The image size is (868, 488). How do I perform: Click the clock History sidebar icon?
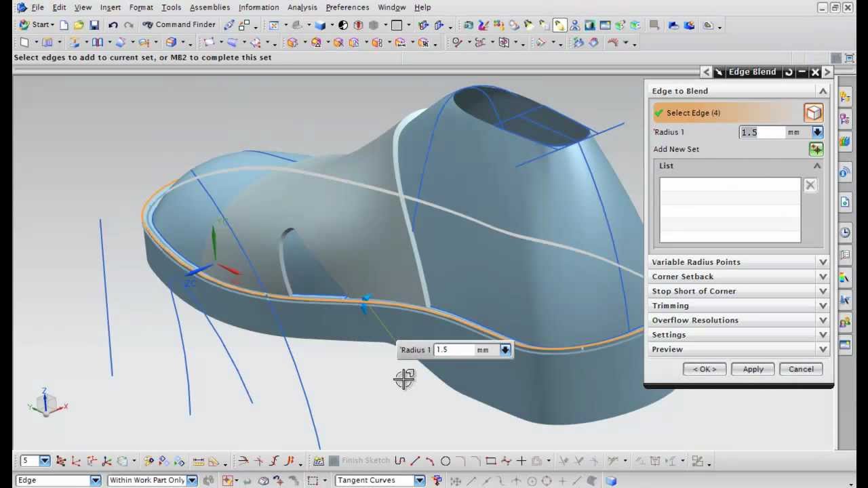[844, 232]
